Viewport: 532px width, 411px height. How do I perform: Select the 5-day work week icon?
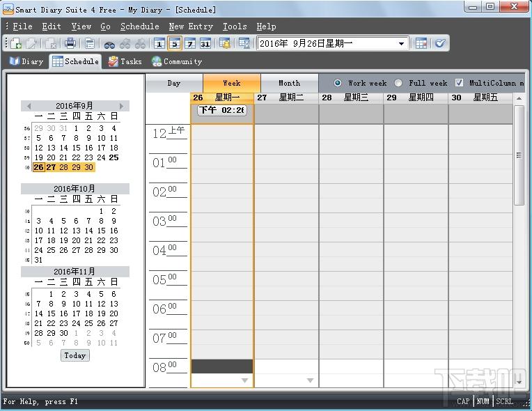click(x=174, y=43)
